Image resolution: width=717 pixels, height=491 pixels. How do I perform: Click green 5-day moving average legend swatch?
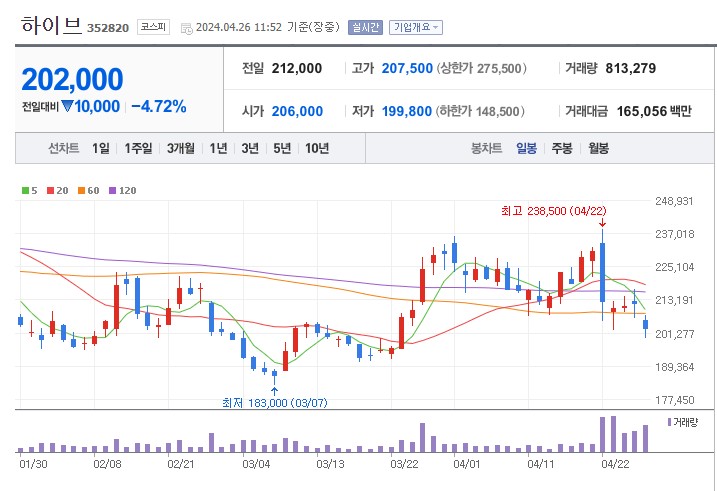[x=25, y=191]
